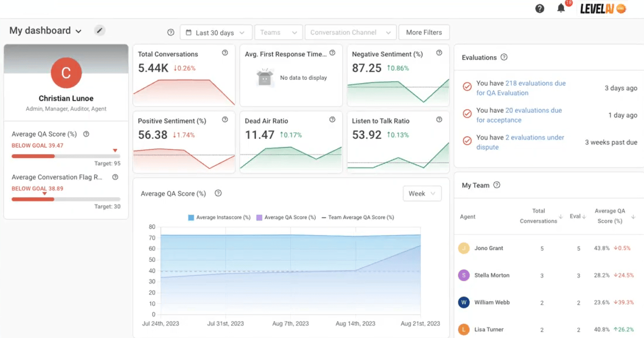The image size is (644, 338).
Task: Expand the My dashboard selector
Action: [46, 31]
